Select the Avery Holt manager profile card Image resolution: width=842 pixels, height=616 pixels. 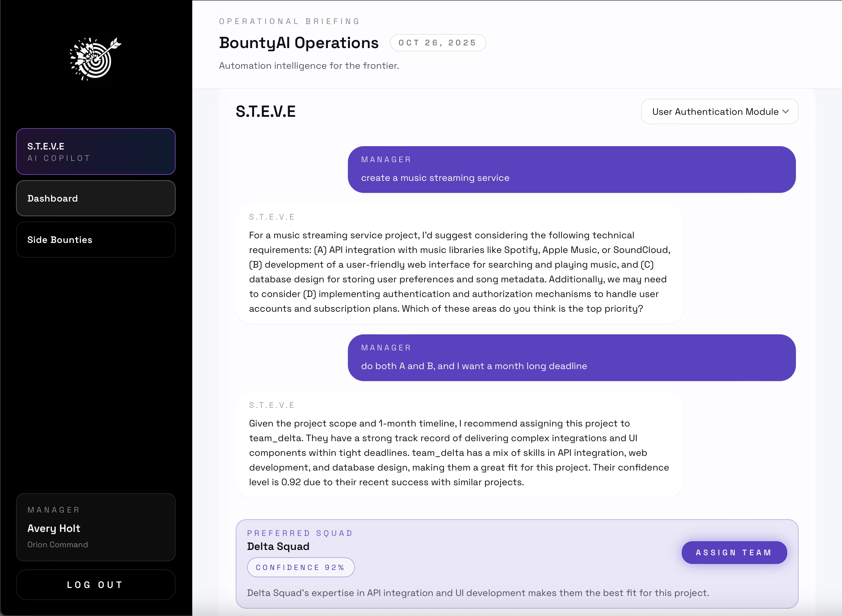(95, 527)
